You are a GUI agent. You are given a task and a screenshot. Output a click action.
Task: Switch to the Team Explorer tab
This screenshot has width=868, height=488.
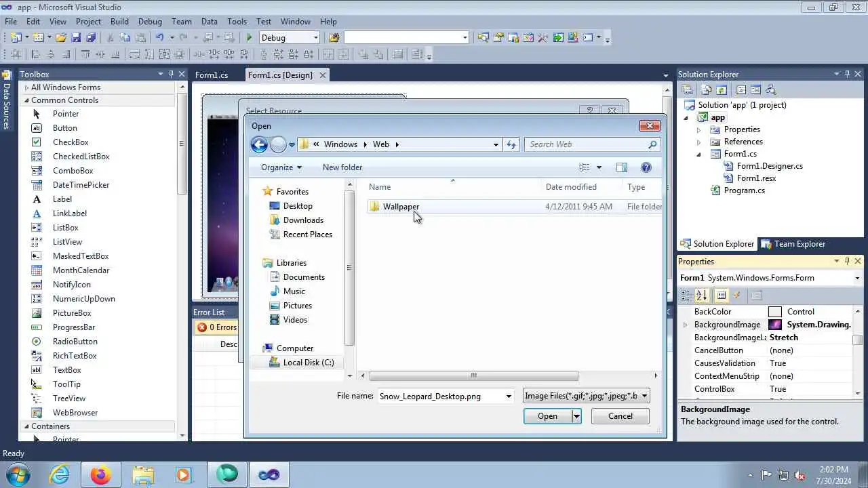793,244
